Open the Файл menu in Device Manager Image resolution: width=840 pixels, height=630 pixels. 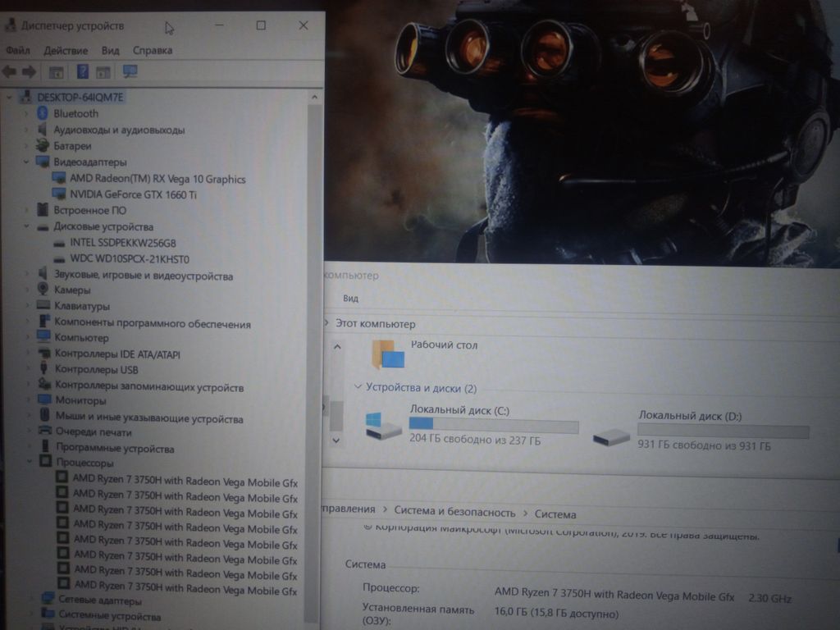click(x=18, y=50)
